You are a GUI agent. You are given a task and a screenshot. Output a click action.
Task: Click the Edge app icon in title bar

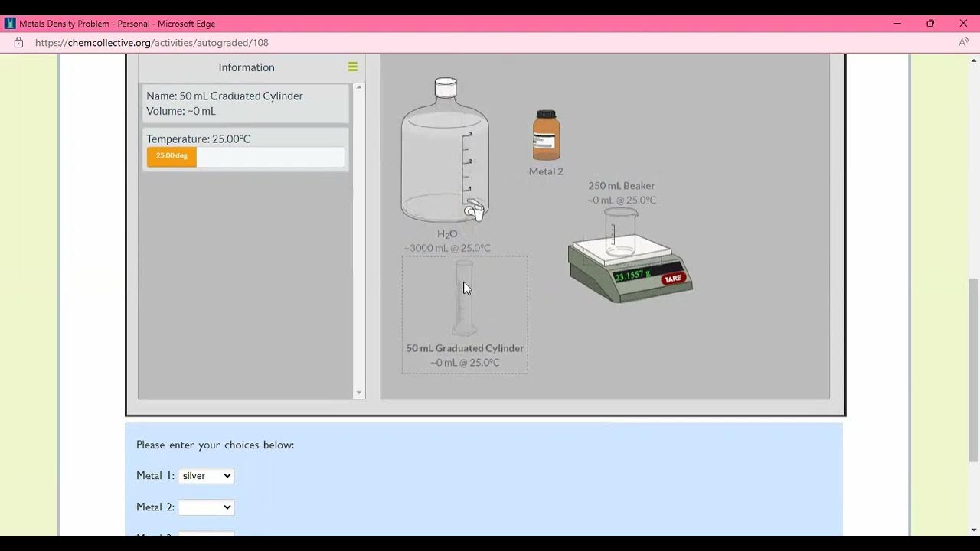(x=10, y=24)
